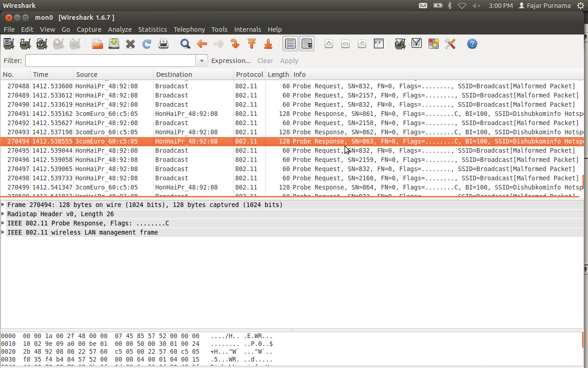Open coloring rules editor
The height and width of the screenshot is (368, 588).
pyautogui.click(x=433, y=44)
